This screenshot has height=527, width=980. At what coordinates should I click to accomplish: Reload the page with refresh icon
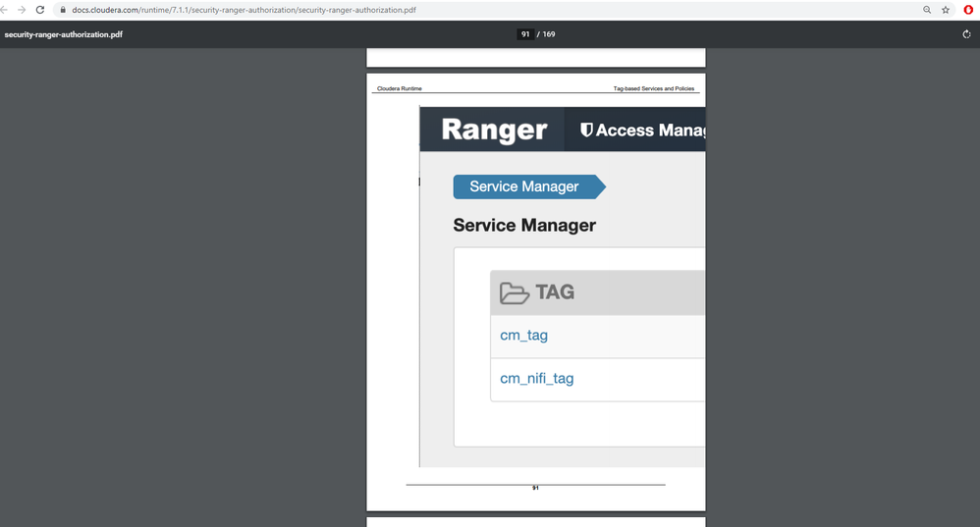pos(40,10)
